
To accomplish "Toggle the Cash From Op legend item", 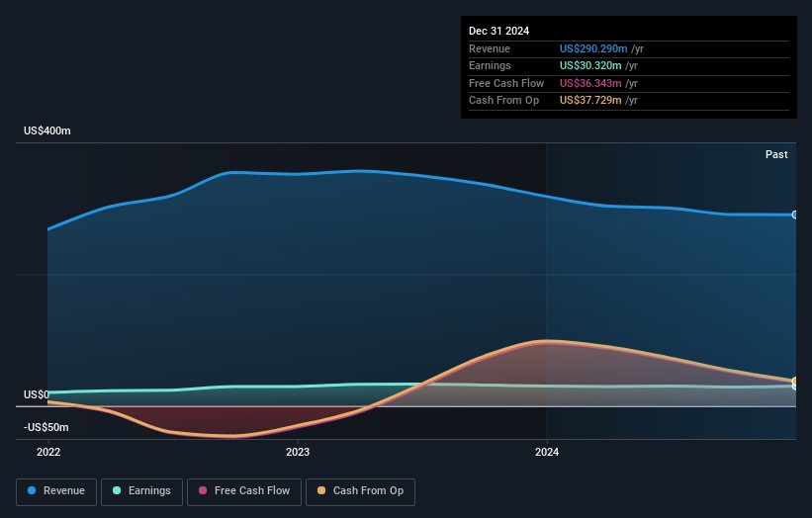I will click(360, 491).
